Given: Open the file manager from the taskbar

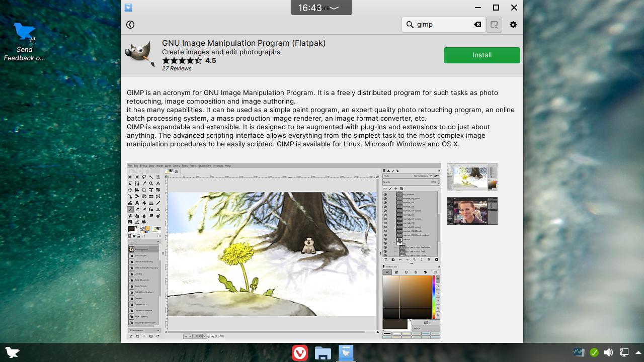Looking at the screenshot, I should [323, 353].
